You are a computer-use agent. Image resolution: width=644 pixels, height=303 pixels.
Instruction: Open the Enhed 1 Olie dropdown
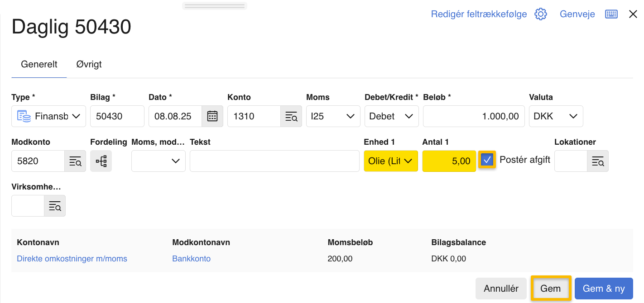[390, 161]
